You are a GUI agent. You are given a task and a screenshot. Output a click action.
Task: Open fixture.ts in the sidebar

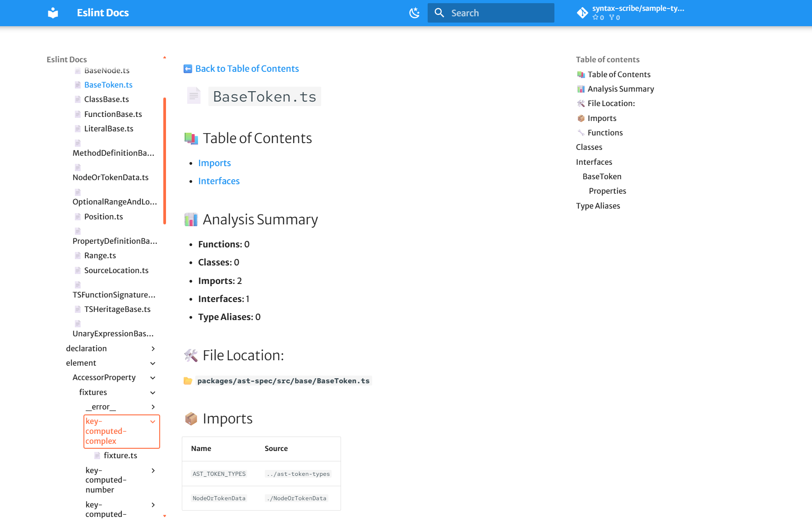120,456
